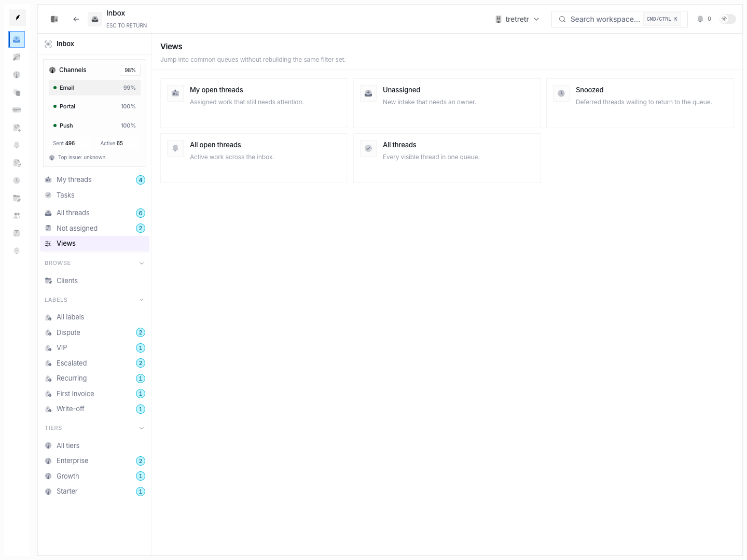
Task: Click the bell icon on the All open threads card
Action: [x=175, y=148]
